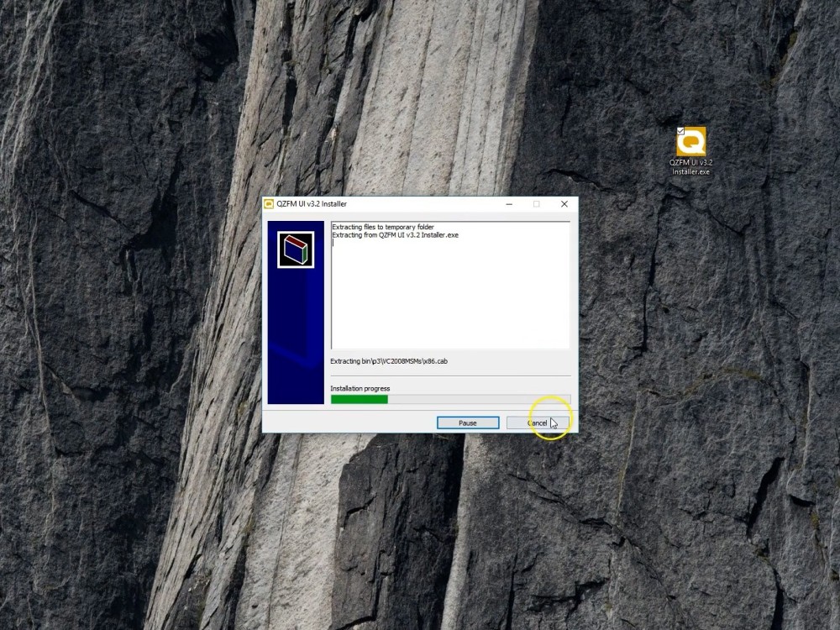Click the 'QZFM UI v3.2 Installer.exe' file label
The height and width of the screenshot is (630, 840).
[x=690, y=167]
